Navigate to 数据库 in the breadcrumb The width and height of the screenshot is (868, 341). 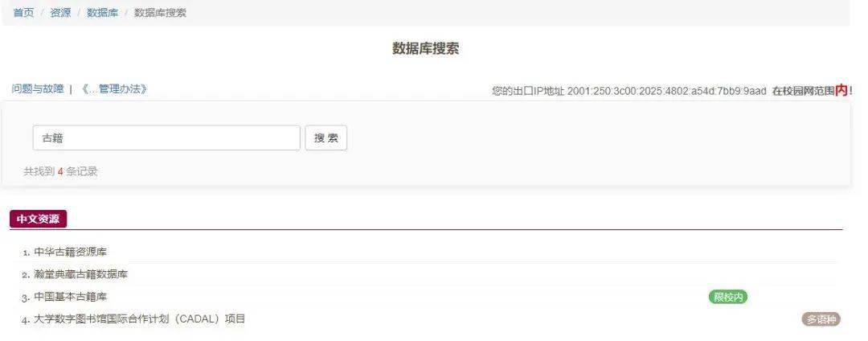pos(102,13)
